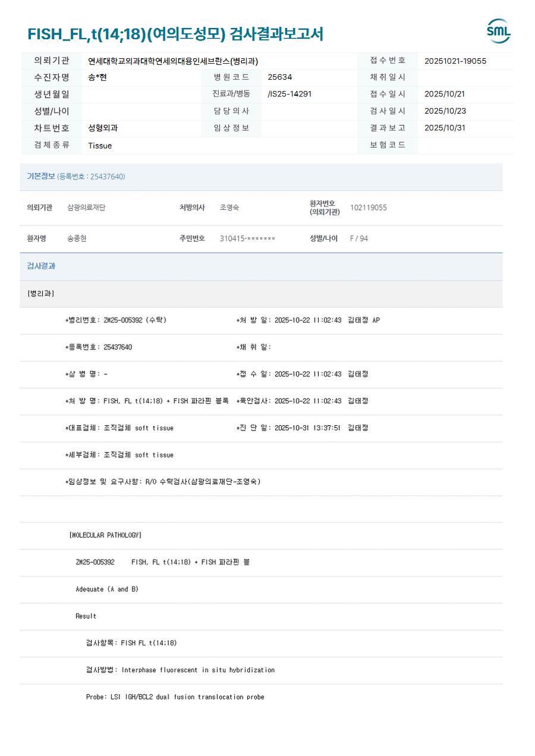Click the 담당의사 label
The width and height of the screenshot is (535, 756).
point(232,111)
